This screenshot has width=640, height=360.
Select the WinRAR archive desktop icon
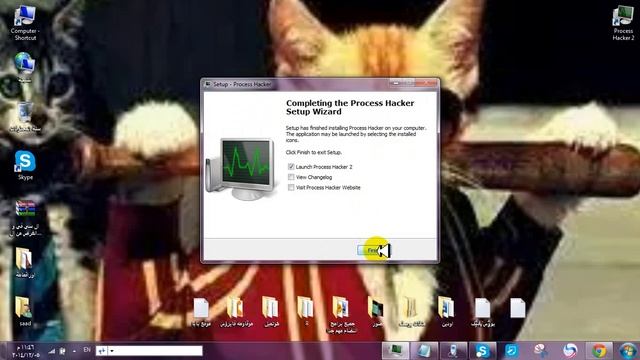pos(25,218)
